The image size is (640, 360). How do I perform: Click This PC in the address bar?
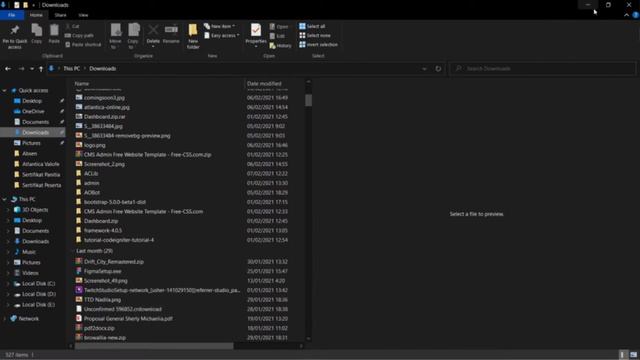(71, 69)
